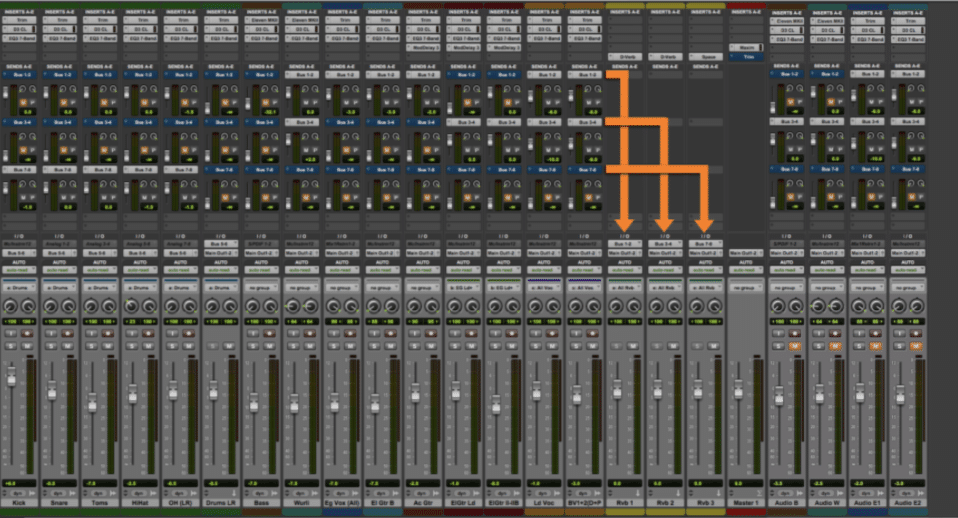Open Space insert on Rvb 3

tap(705, 57)
